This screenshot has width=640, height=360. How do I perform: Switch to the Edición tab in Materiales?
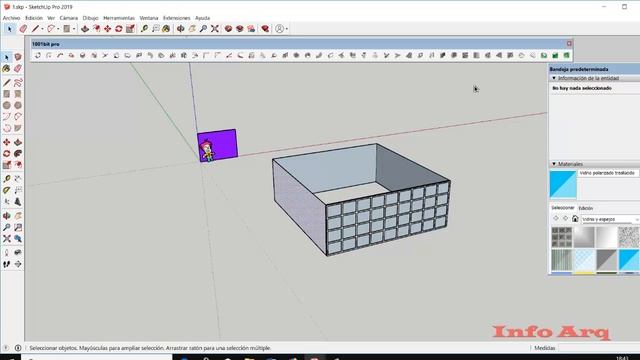pos(586,208)
